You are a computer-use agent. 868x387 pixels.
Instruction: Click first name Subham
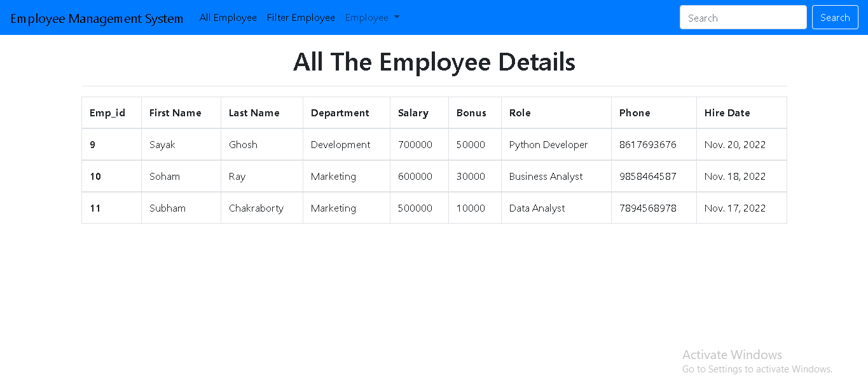pyautogui.click(x=167, y=208)
